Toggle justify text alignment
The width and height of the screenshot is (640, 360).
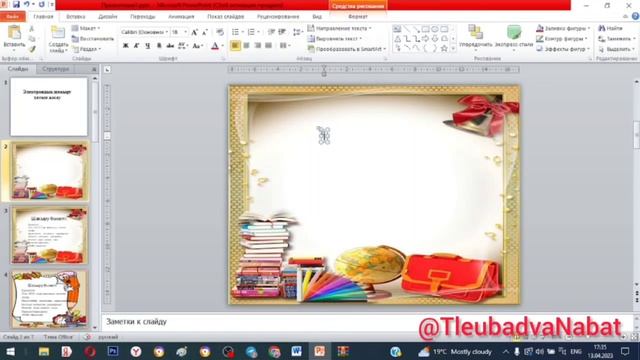click(x=268, y=45)
